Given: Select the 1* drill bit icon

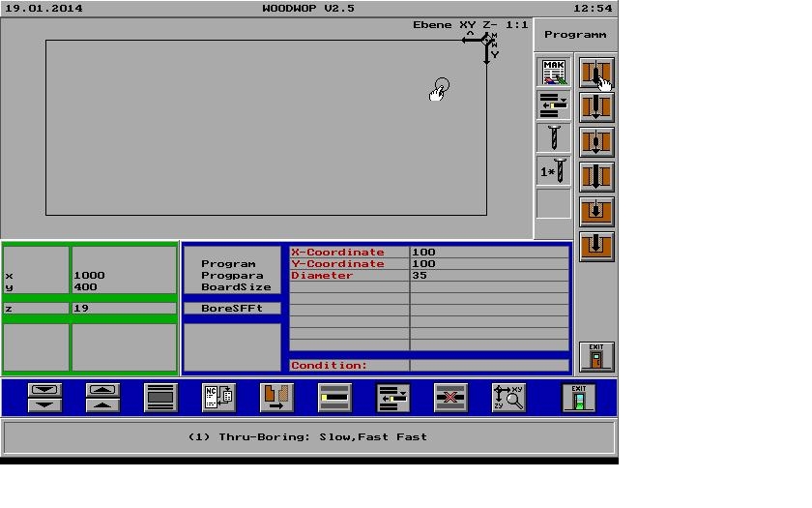Looking at the screenshot, I should [554, 171].
